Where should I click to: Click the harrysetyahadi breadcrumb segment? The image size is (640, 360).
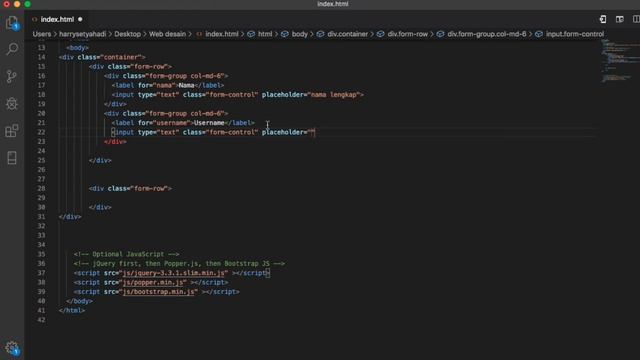82,34
